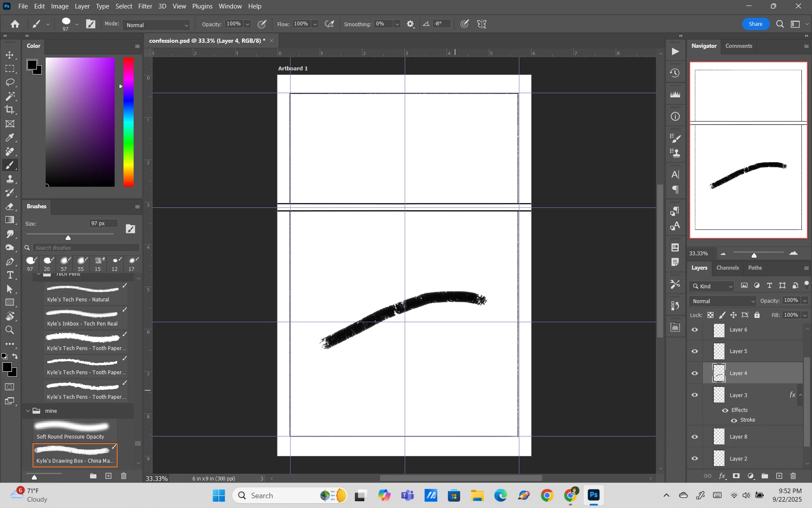The height and width of the screenshot is (508, 812).
Task: Open the Filter menu
Action: tap(145, 6)
